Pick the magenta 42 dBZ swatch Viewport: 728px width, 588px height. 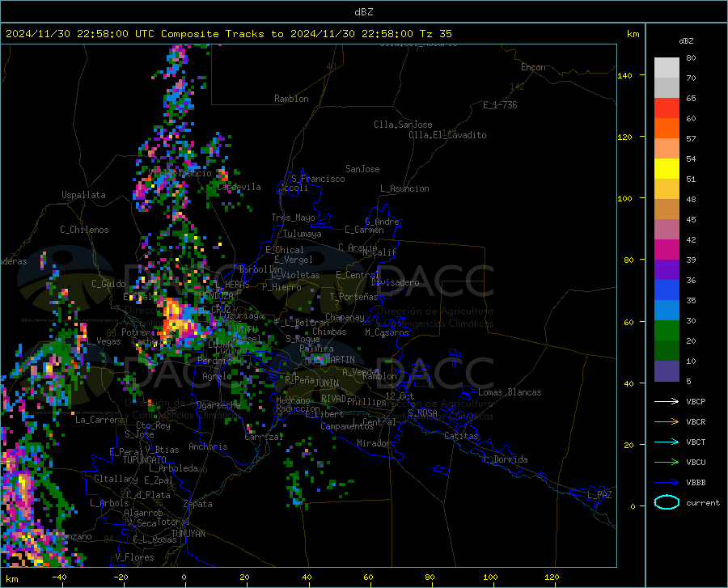(667, 250)
